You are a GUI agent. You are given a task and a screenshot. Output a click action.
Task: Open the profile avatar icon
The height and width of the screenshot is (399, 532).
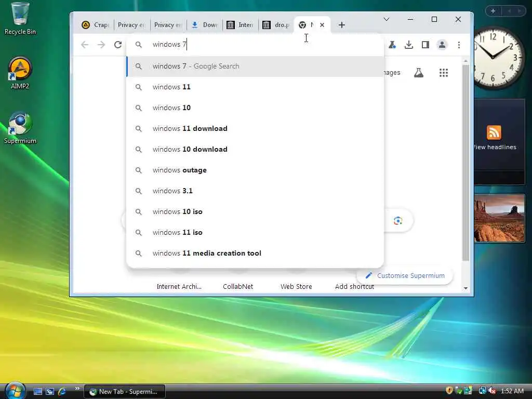coord(442,45)
